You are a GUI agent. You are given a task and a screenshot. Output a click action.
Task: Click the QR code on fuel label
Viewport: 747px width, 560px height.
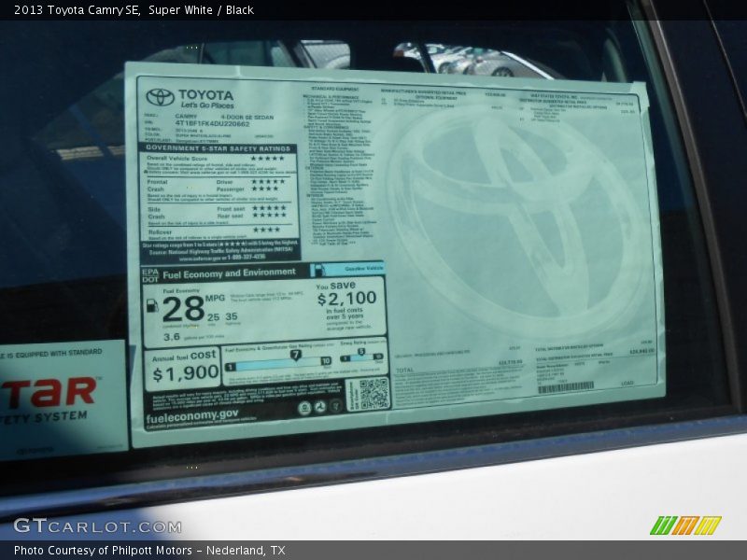pyautogui.click(x=373, y=394)
